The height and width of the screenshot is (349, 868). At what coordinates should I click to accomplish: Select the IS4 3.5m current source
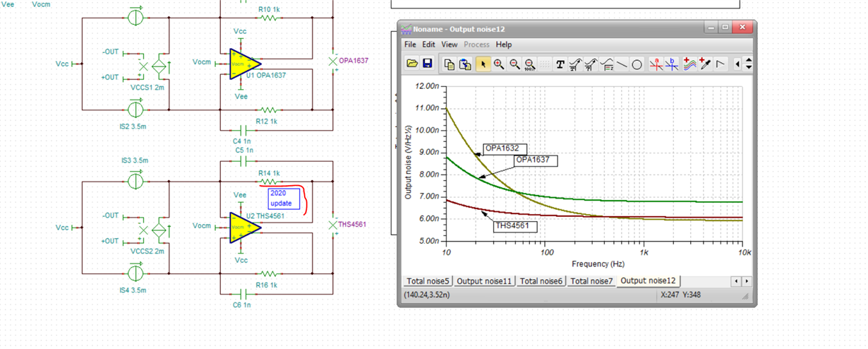(135, 273)
